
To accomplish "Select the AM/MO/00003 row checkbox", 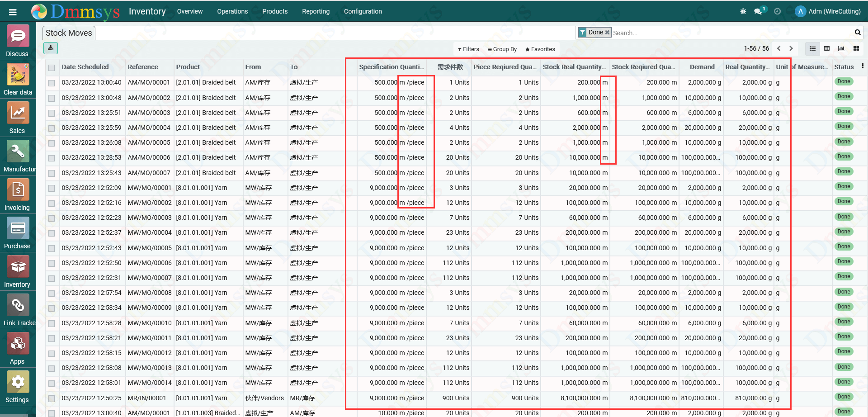I will pyautogui.click(x=52, y=113).
